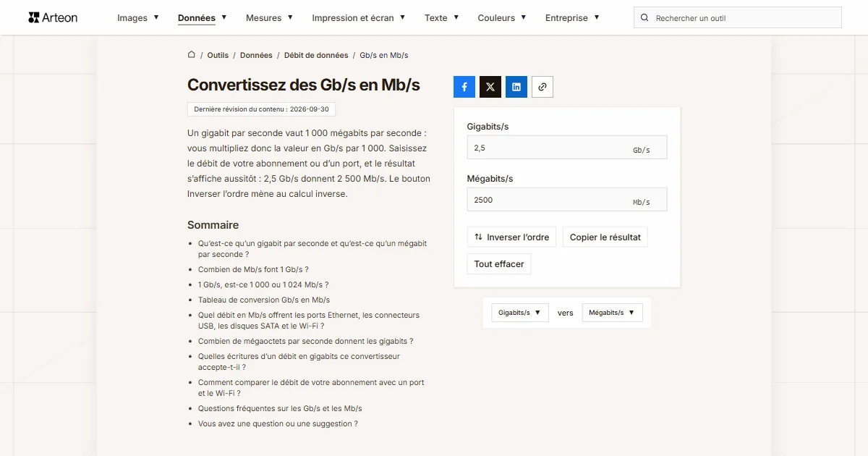
Task: Click Copier le résultat
Action: coord(605,237)
